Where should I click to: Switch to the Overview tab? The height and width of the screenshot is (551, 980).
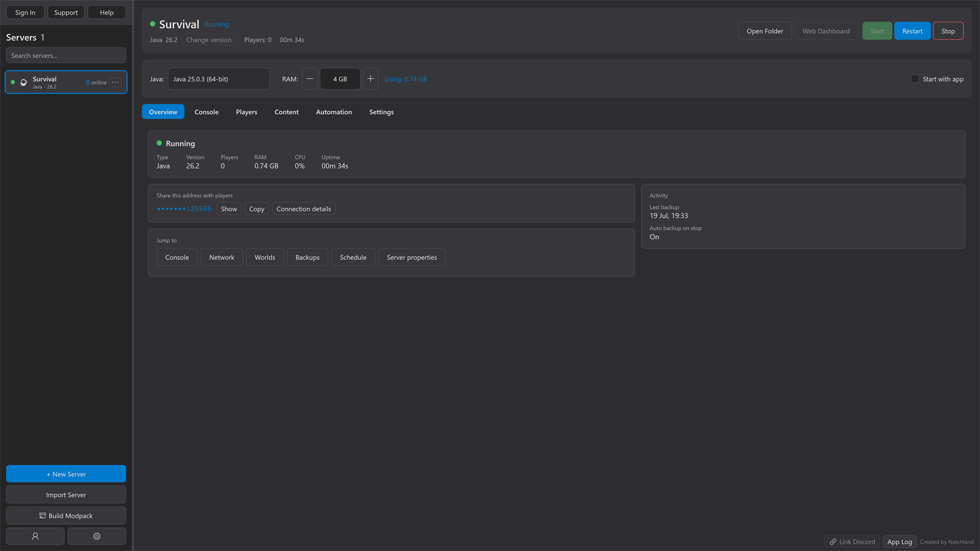[x=163, y=112]
